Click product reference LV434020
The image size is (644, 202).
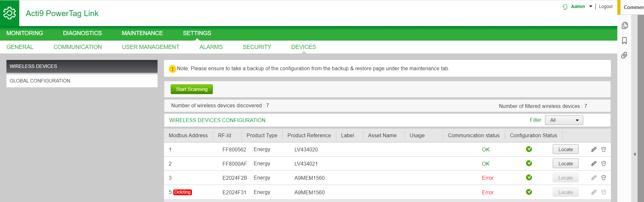coord(306,150)
